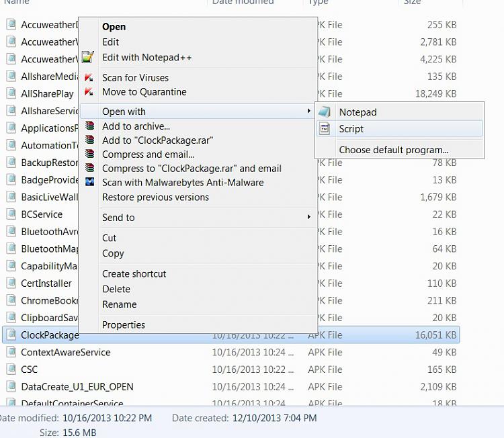
Task: Click the file icon of ChromeBook entry
Action: pos(11,300)
